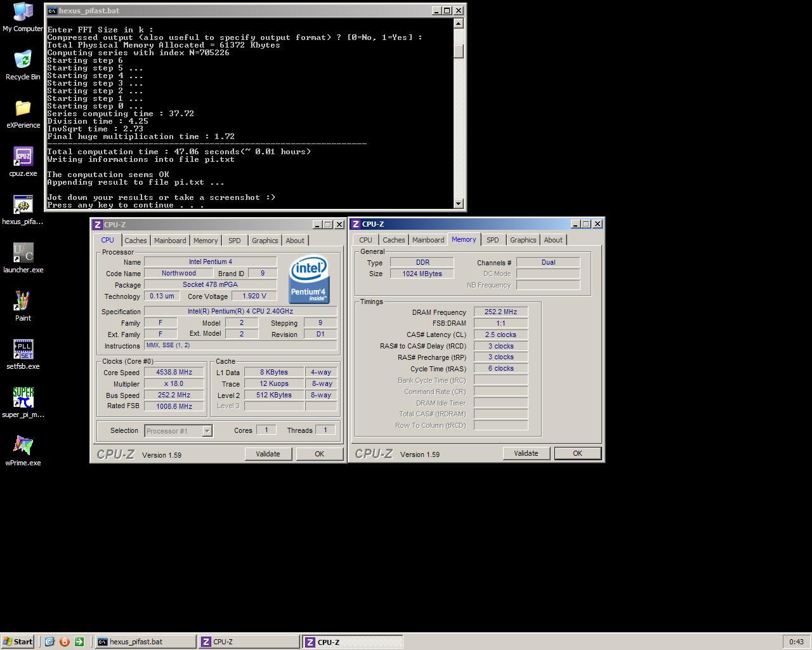Minimize the hexus_pifast.bat console window
The height and width of the screenshot is (650, 812).
pos(436,11)
